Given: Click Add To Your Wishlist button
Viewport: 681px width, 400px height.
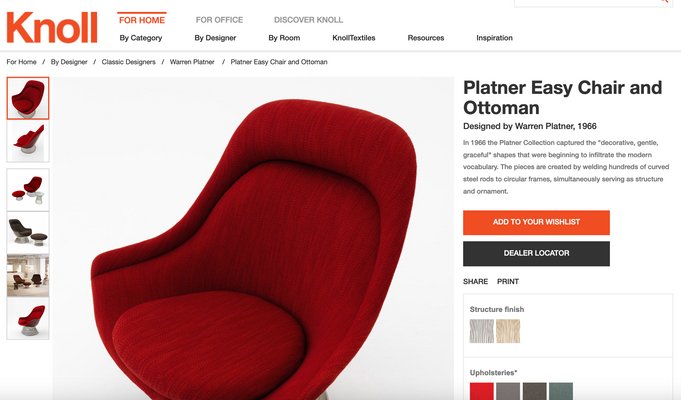Looking at the screenshot, I should coord(536,222).
